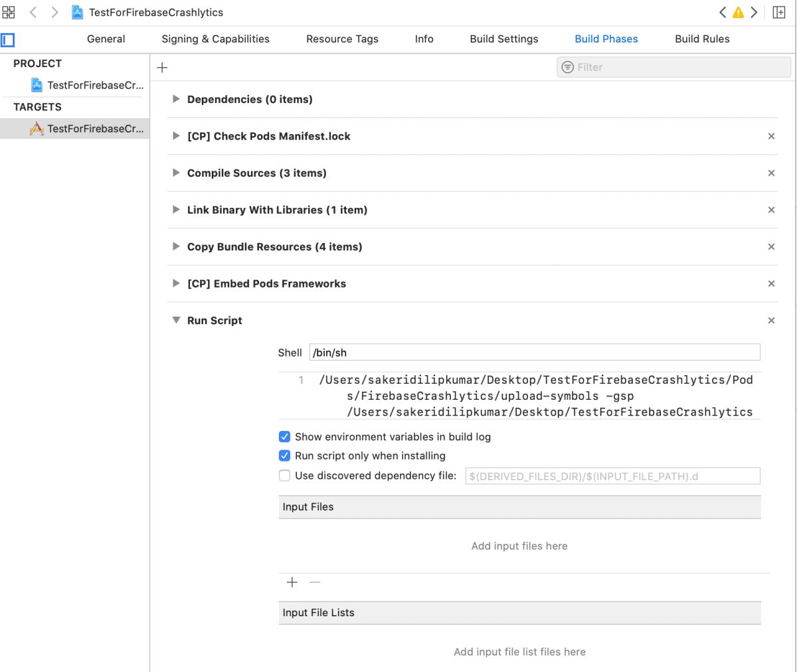The width and height of the screenshot is (797, 672).
Task: Delete the Link Binary With Libraries phase
Action: (771, 210)
